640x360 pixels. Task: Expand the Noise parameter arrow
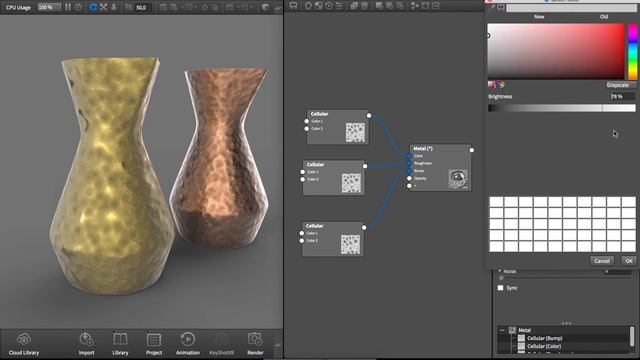[x=500, y=271]
